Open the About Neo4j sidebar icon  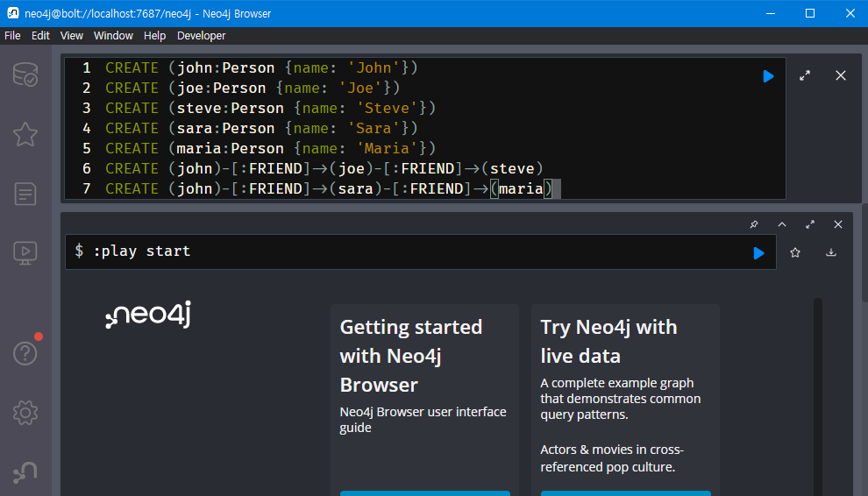click(x=25, y=472)
